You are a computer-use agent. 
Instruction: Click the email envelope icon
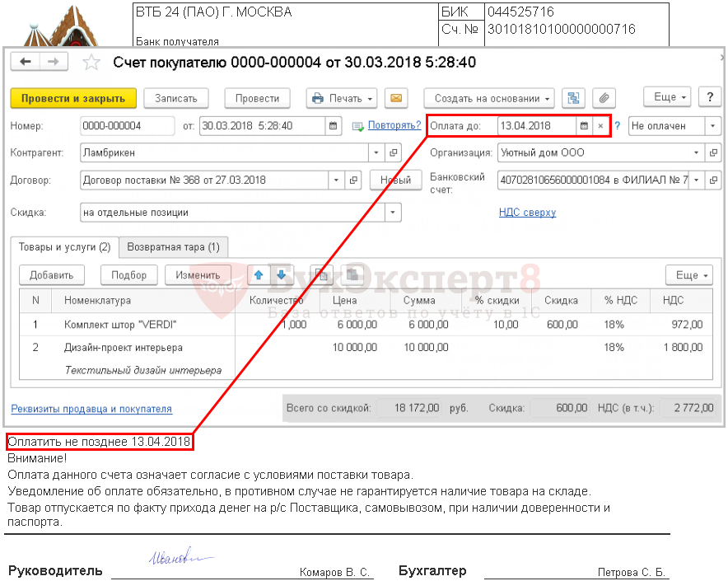(396, 98)
